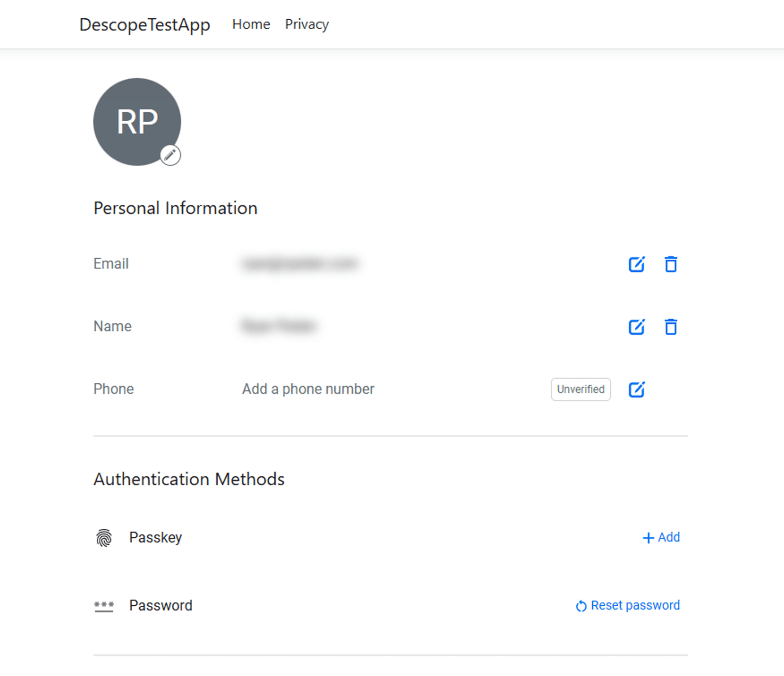Click the Add a phone number field

308,389
